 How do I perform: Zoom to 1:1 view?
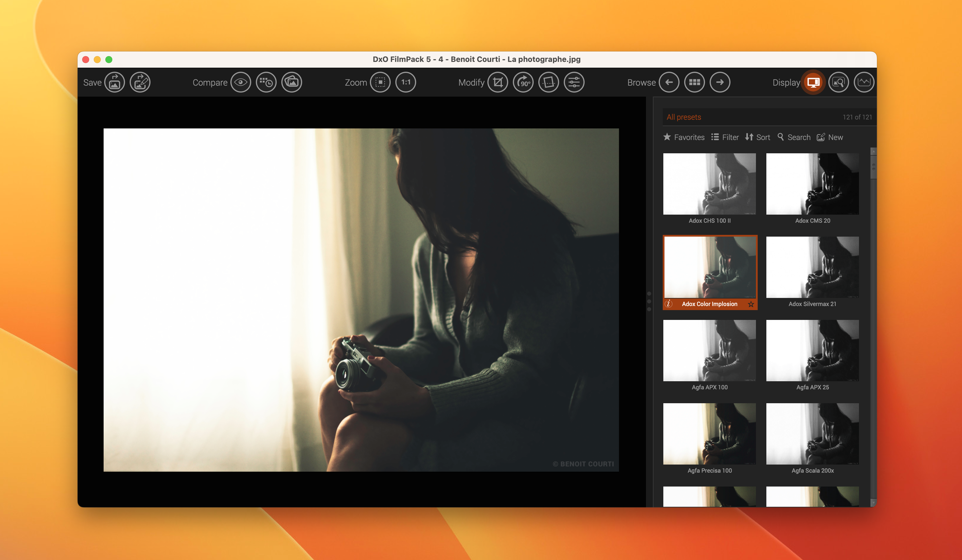pos(405,82)
